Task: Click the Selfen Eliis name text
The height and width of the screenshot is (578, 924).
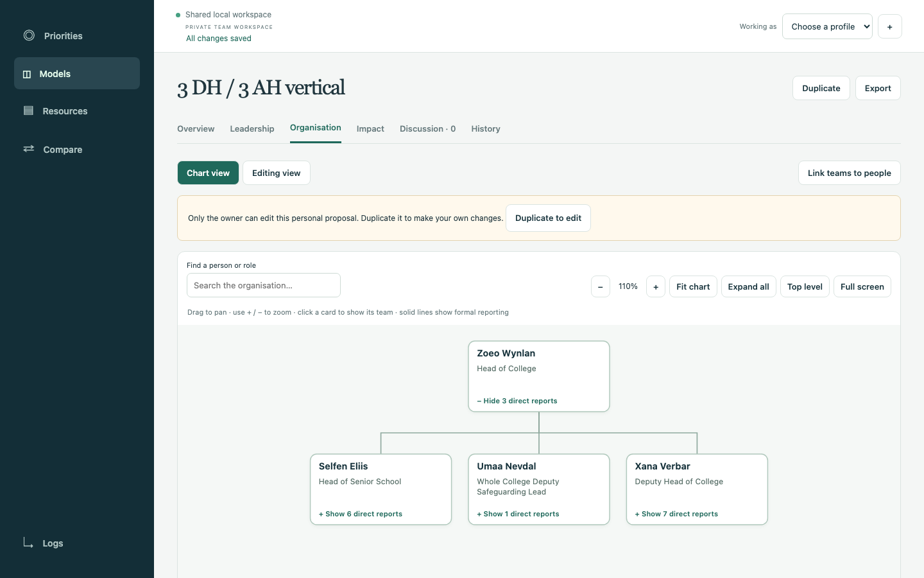Action: [x=343, y=466]
